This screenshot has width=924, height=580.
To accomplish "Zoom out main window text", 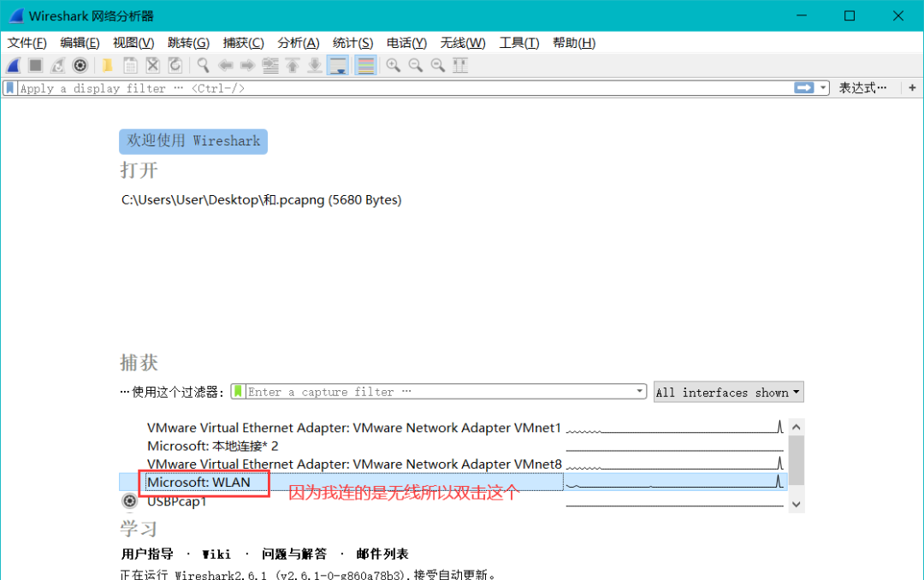I will pos(416,65).
